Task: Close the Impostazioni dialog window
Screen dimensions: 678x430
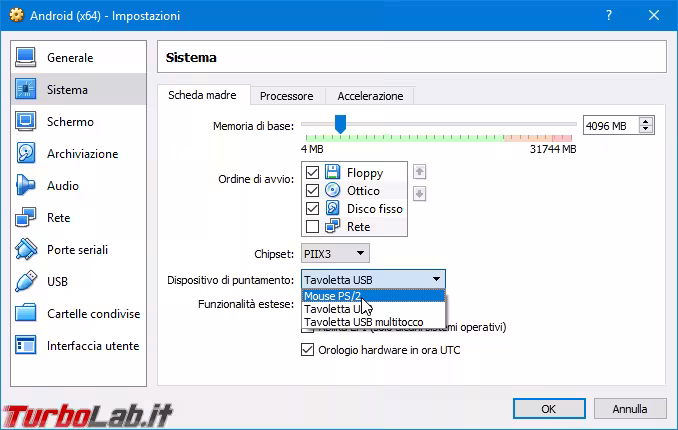Action: pyautogui.click(x=654, y=16)
